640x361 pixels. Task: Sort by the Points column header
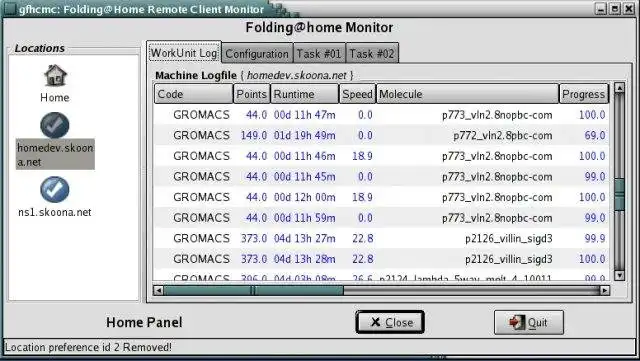(x=251, y=94)
